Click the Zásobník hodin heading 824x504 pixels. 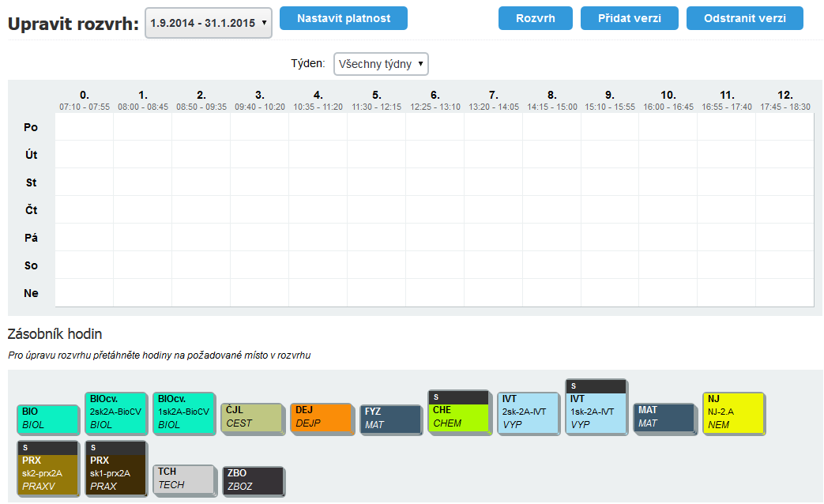55,334
